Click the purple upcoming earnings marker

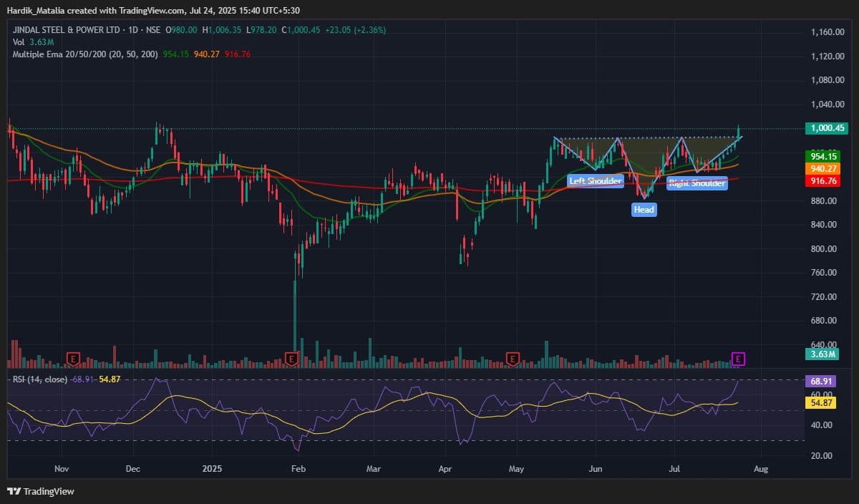point(739,358)
